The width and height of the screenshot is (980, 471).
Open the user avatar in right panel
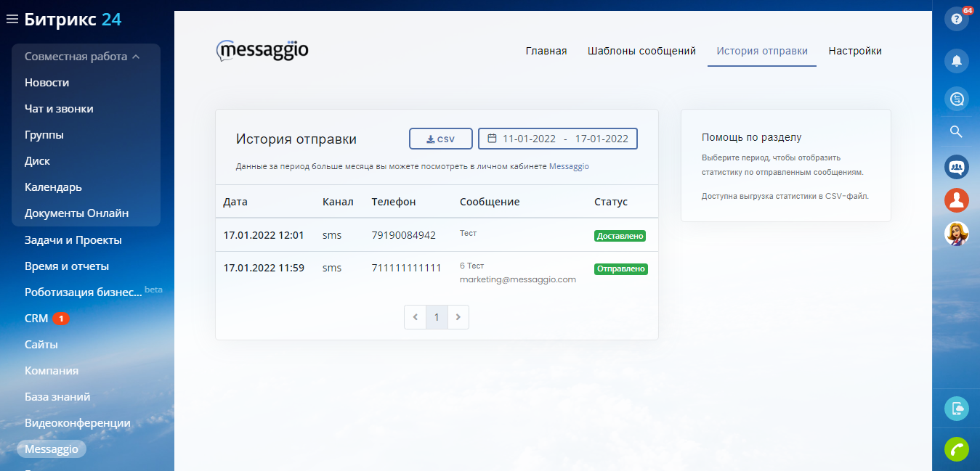[956, 234]
